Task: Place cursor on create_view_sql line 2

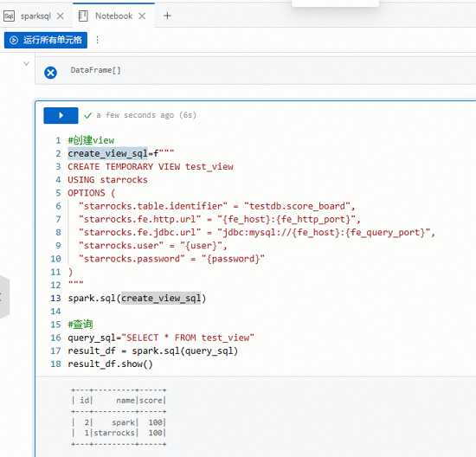Action: [x=121, y=154]
